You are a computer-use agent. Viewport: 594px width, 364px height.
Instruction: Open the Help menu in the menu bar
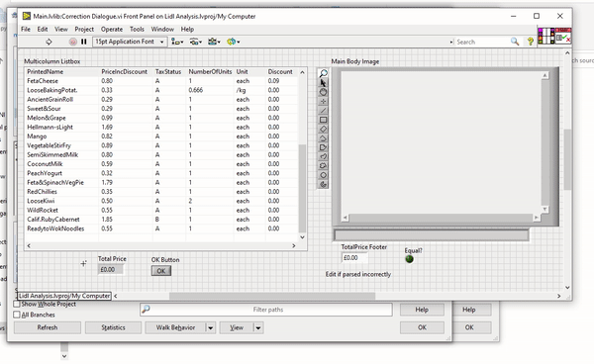click(x=187, y=29)
